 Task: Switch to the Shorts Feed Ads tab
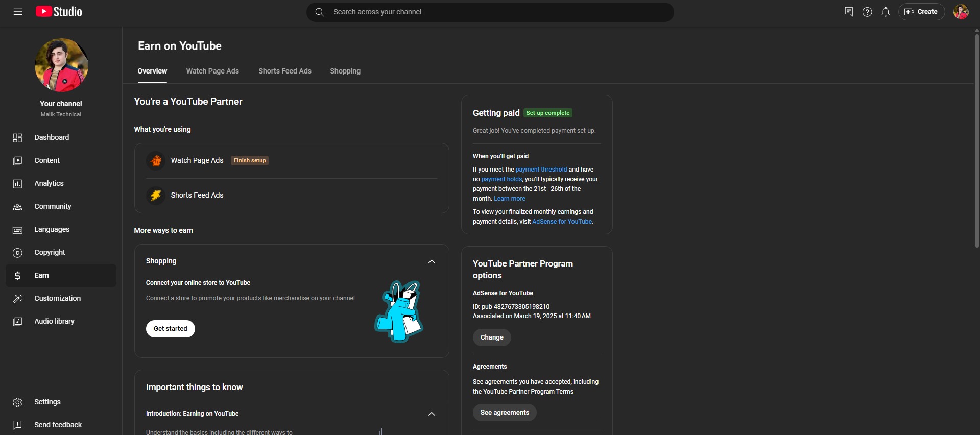(x=285, y=71)
